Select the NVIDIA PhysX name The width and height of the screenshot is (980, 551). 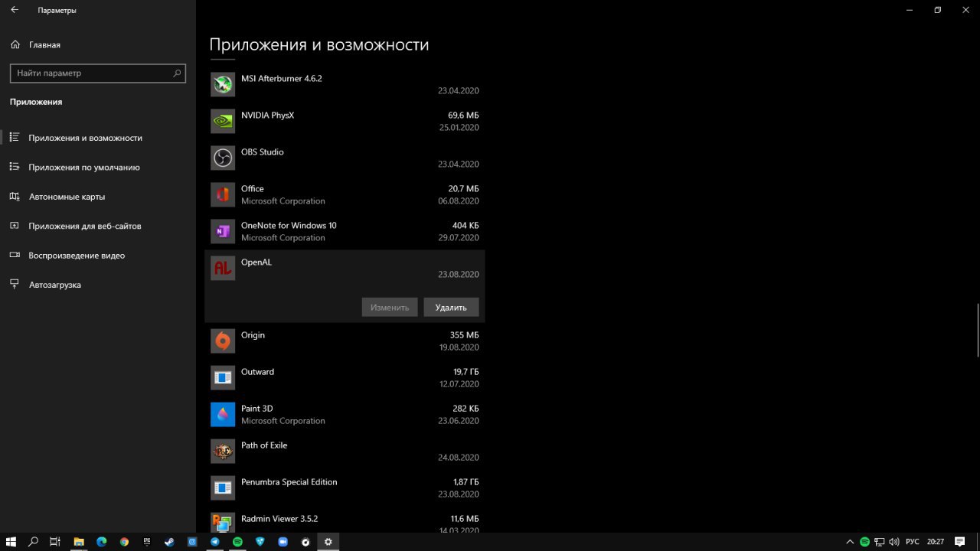point(267,115)
